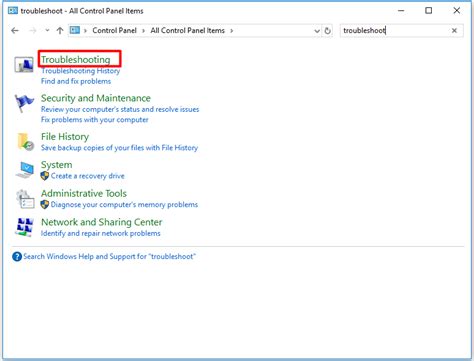Open the File History heading link
Viewport: 474px width, 361px height.
click(x=65, y=137)
